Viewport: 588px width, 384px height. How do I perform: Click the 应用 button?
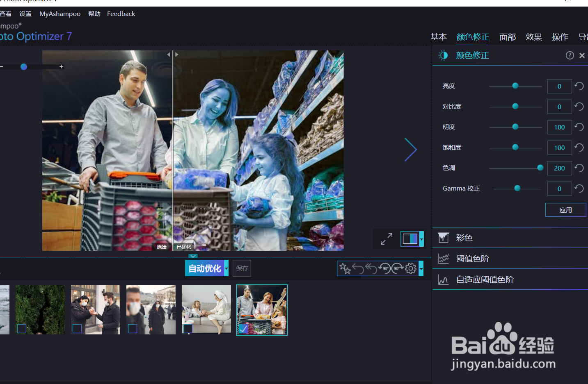pyautogui.click(x=566, y=210)
